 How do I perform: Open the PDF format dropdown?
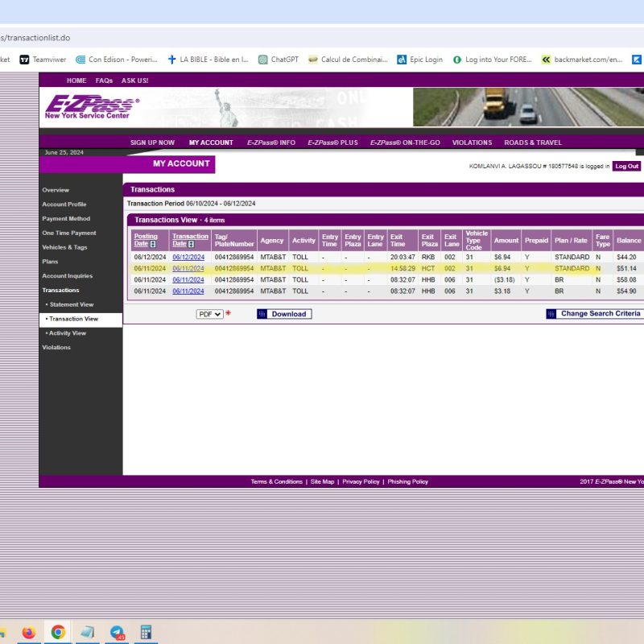210,314
